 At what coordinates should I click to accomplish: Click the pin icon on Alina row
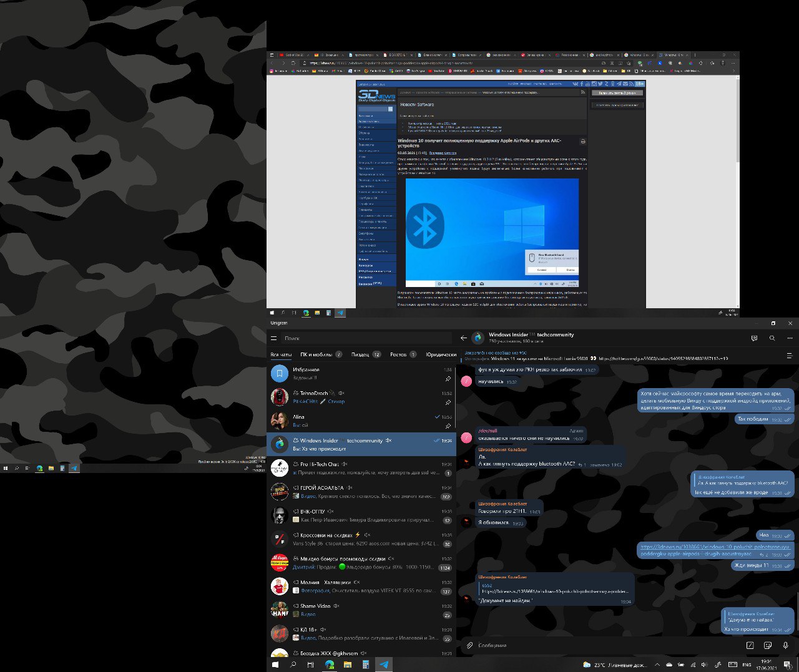[x=448, y=426]
